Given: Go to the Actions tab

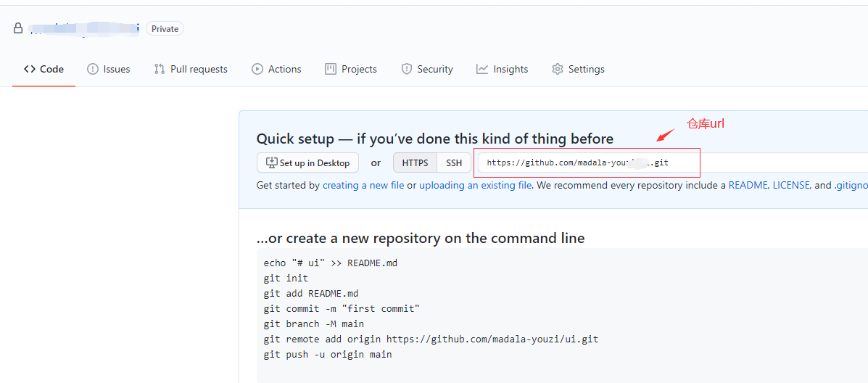Looking at the screenshot, I should pos(276,69).
